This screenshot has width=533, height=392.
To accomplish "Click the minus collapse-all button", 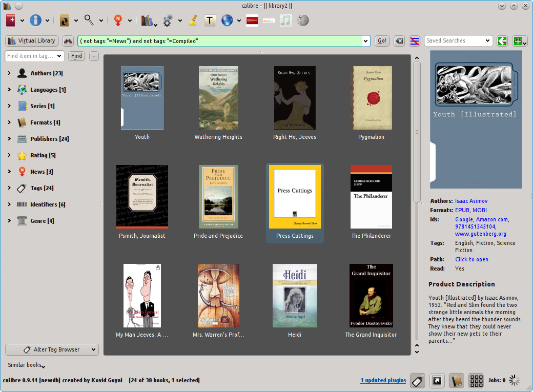I will tap(94, 56).
